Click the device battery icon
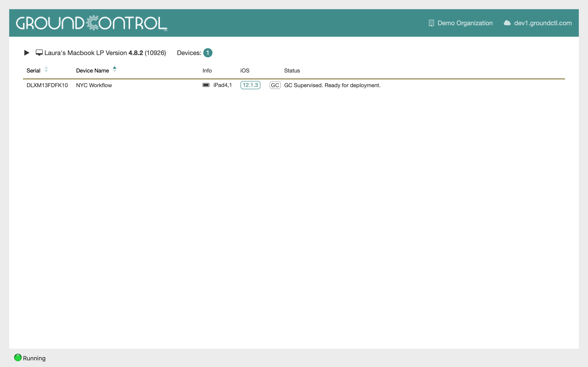 pos(206,85)
